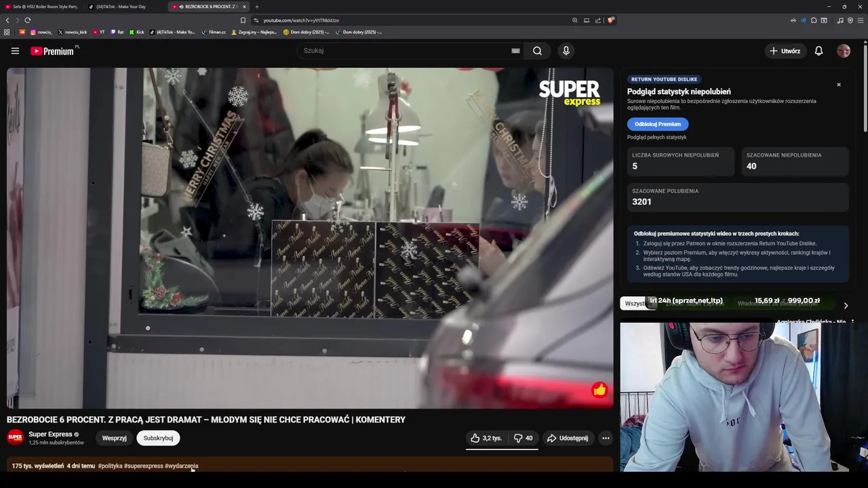
Task: Open the Brave Shields lion icon
Action: (610, 20)
